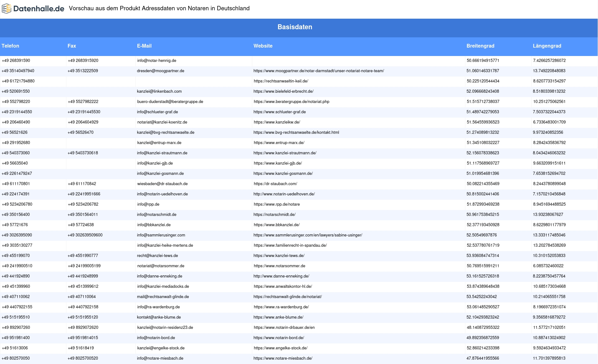The image size is (598, 364).
Task: Open the www.rpp.de/notare URL
Action: pyautogui.click(x=277, y=204)
